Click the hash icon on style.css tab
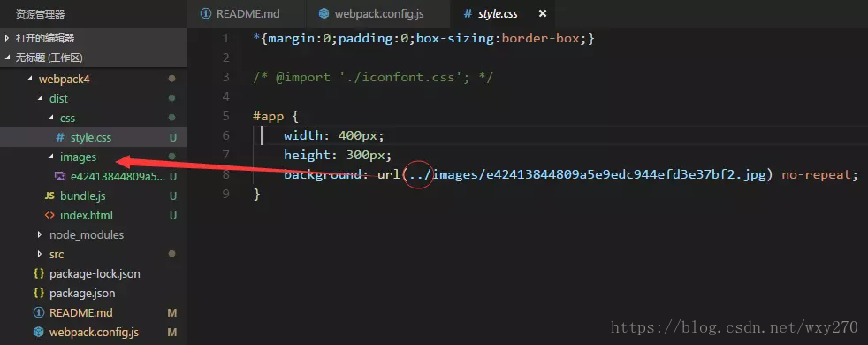This screenshot has width=868, height=345. [468, 14]
